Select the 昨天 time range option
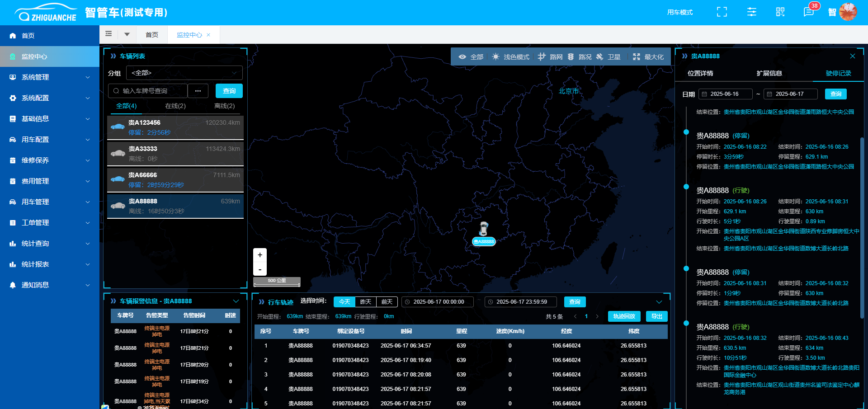The width and height of the screenshot is (868, 409). [x=366, y=302]
